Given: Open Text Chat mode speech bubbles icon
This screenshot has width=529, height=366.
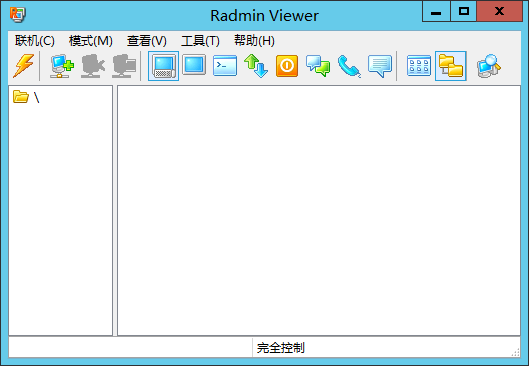Looking at the screenshot, I should (x=318, y=66).
